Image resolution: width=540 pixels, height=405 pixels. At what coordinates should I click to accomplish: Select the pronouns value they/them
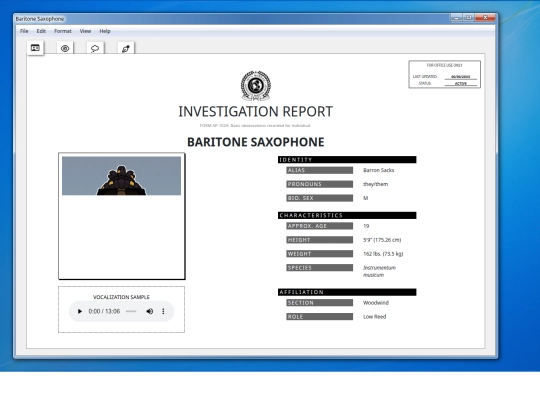[x=375, y=184]
